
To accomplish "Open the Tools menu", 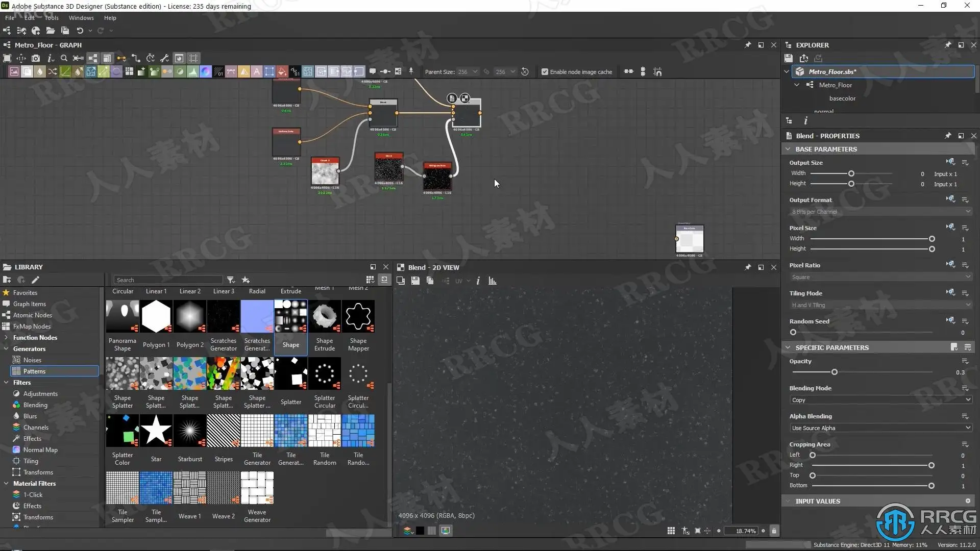I will point(52,18).
